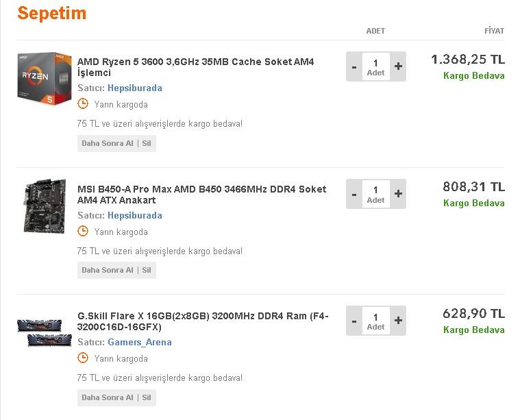This screenshot has height=420, width=520.
Task: Click the clock icon beside Ryzen's Yarın kargoda
Action: [83, 104]
